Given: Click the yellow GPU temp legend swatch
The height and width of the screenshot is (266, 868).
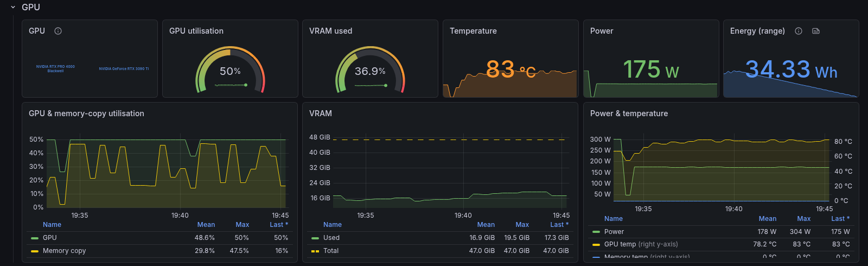Looking at the screenshot, I should (x=596, y=244).
